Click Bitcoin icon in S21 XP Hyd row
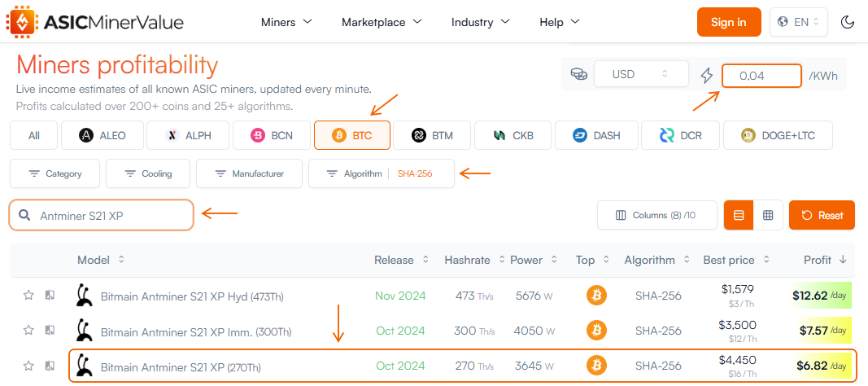Image resolution: width=868 pixels, height=386 pixels. (597, 296)
